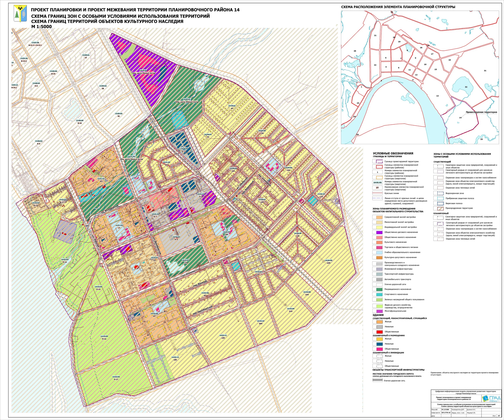
Task: Click the red district boundaries legend symbol
Action: click(377, 166)
